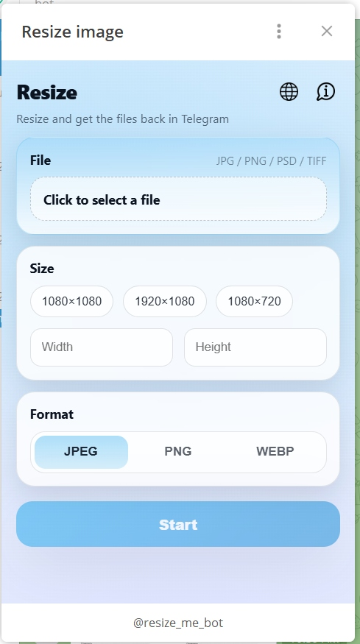Click the 'Resize' heading text

pyautogui.click(x=47, y=93)
